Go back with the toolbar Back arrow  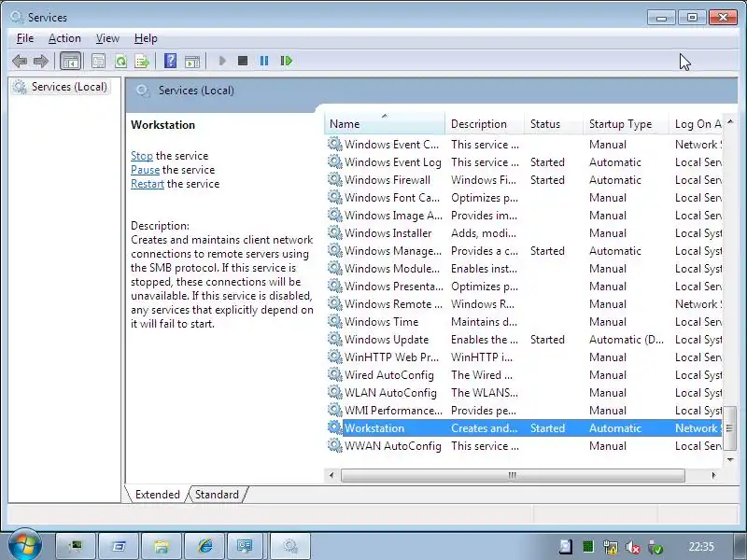click(20, 61)
